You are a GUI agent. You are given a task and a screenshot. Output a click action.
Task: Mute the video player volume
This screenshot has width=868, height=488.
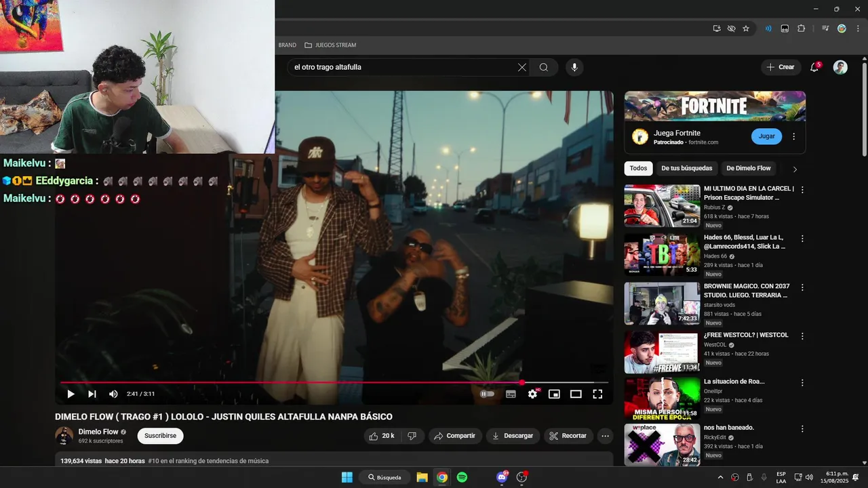point(113,394)
